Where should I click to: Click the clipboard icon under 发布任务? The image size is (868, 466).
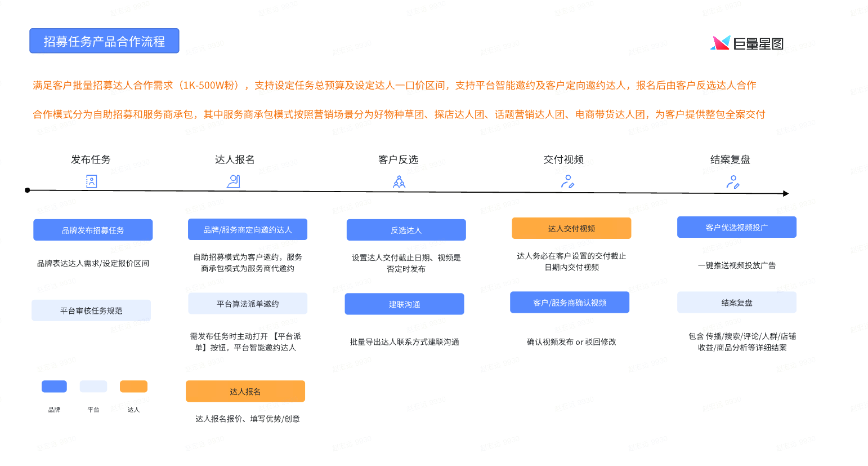click(x=91, y=181)
